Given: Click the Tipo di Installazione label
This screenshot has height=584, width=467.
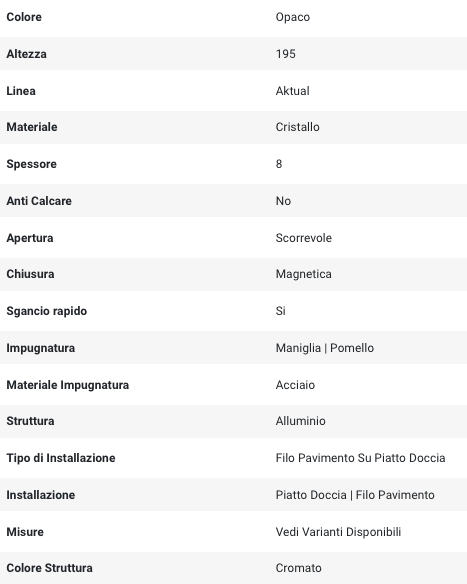Looking at the screenshot, I should [61, 458].
